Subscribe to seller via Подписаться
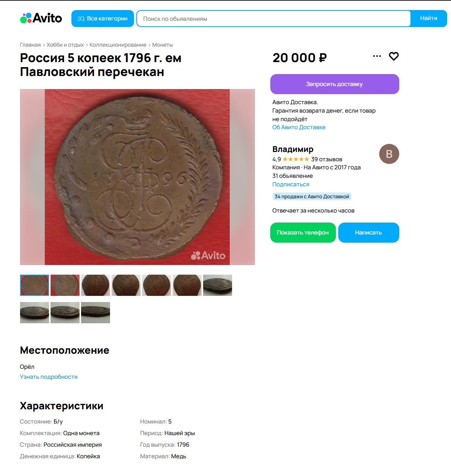The image size is (451, 476). point(291,184)
